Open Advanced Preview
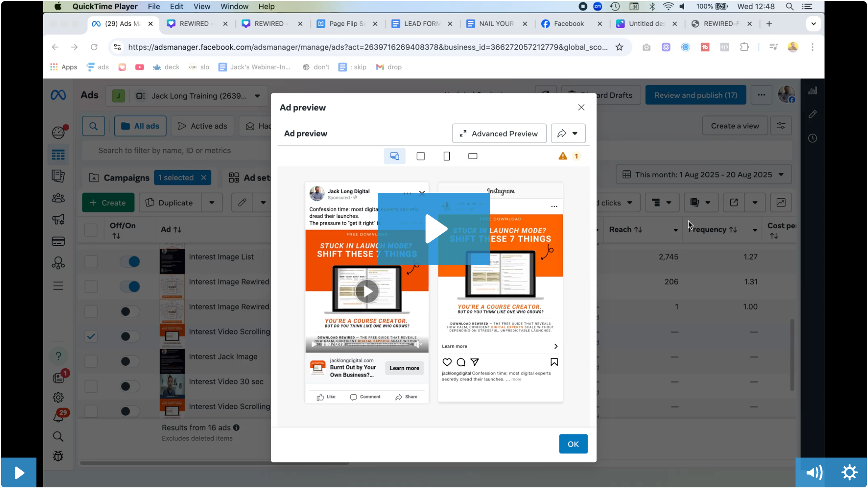 click(499, 133)
